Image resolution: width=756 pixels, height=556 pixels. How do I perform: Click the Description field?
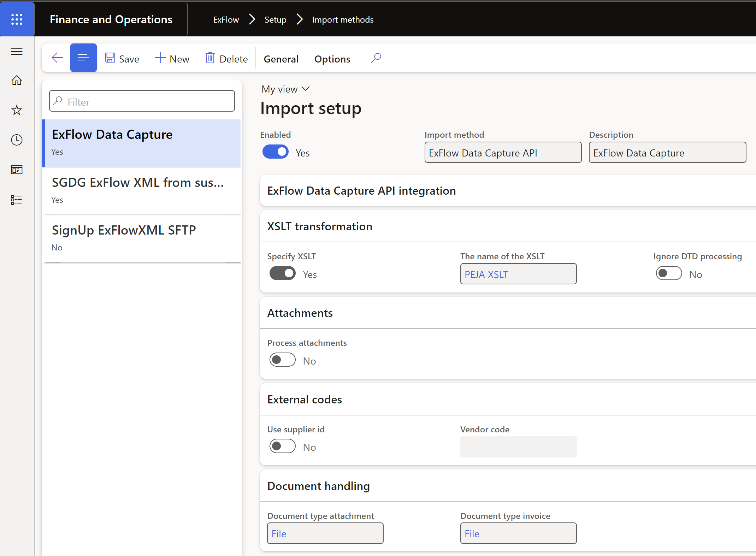[667, 153]
